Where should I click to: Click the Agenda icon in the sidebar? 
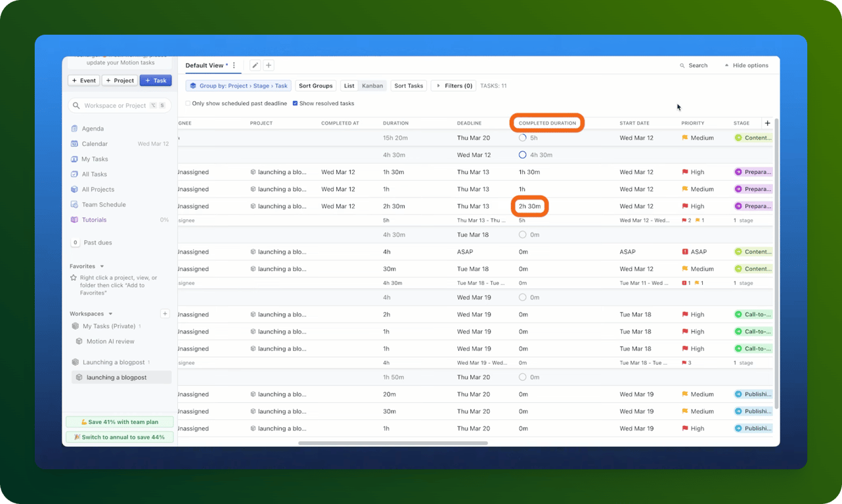(74, 129)
